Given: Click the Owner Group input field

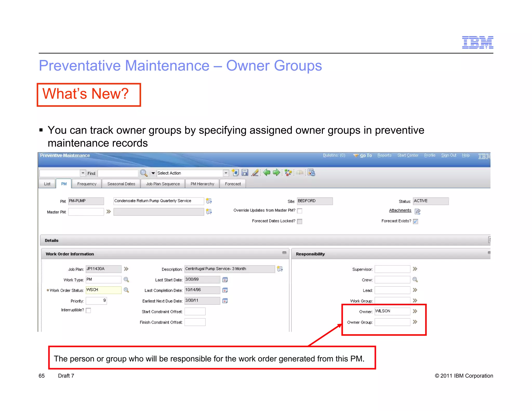Looking at the screenshot, I should tap(392, 322).
